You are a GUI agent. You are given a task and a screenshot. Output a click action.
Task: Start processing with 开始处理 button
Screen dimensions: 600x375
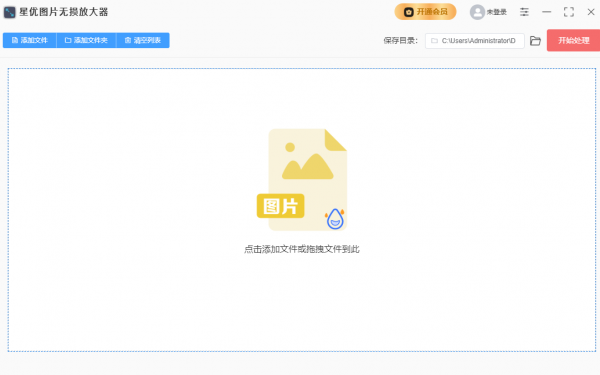pos(573,40)
